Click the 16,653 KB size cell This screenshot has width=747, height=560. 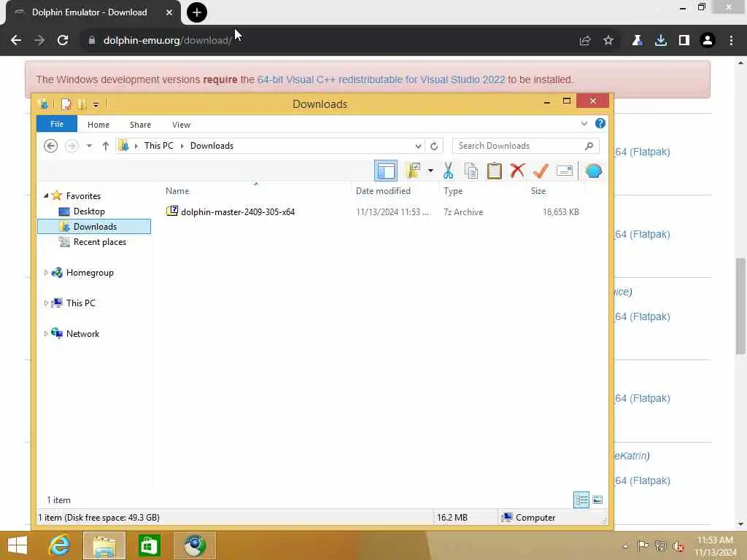[561, 212]
